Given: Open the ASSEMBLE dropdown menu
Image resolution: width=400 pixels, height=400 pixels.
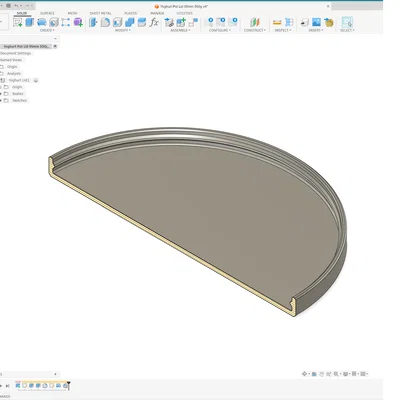Looking at the screenshot, I should (180, 30).
